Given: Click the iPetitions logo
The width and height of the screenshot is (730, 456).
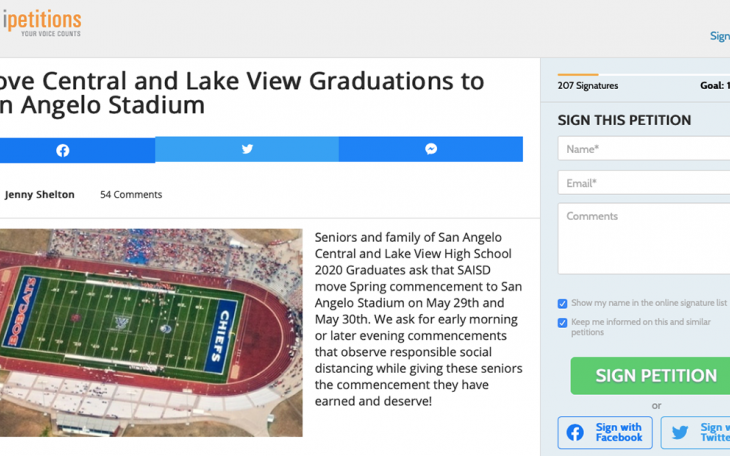Looking at the screenshot, I should pyautogui.click(x=42, y=24).
